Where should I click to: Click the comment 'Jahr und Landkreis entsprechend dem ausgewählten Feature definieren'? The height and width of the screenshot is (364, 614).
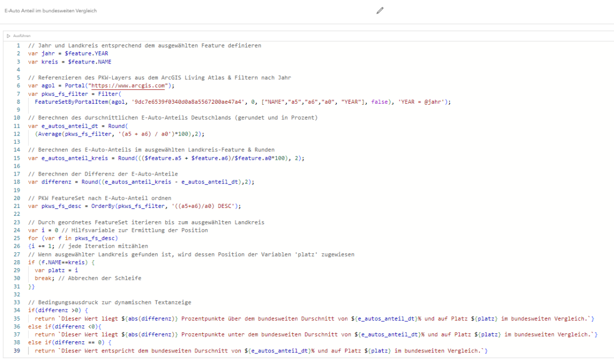pos(150,46)
